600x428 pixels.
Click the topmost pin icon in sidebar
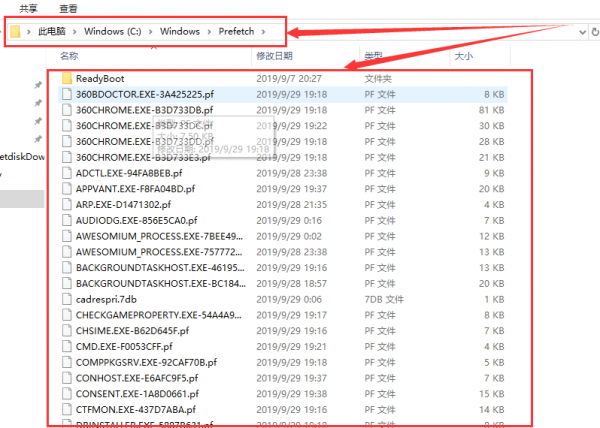click(x=38, y=85)
